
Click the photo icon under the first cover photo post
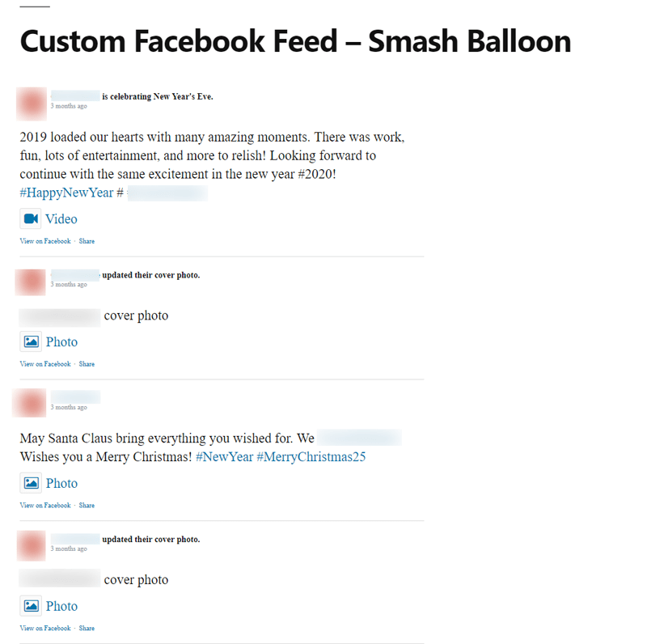point(29,341)
